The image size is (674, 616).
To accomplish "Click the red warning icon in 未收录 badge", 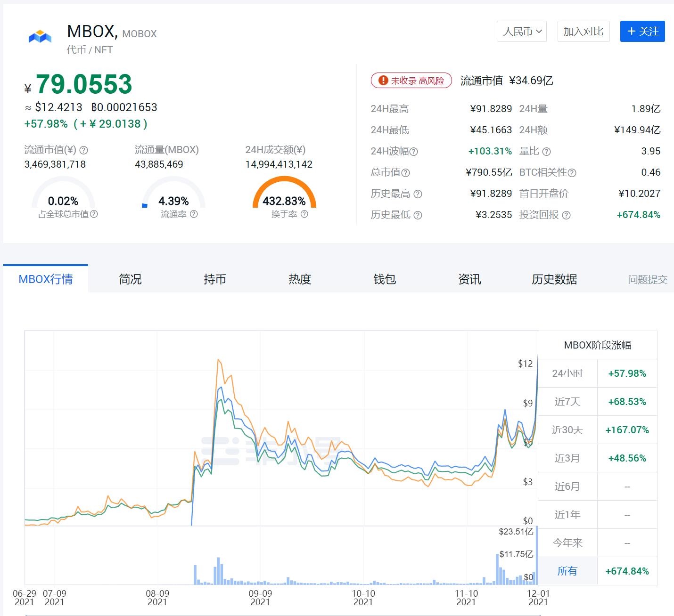I will [383, 81].
